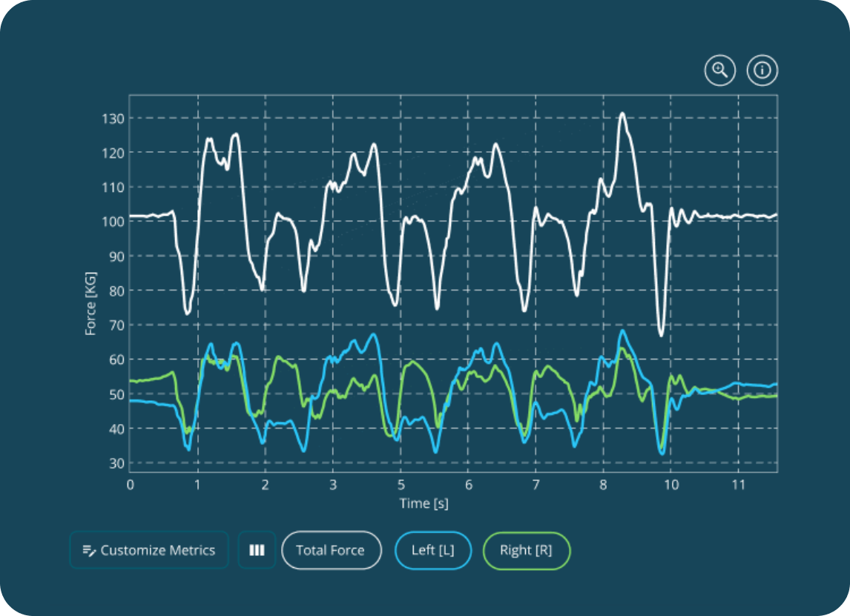Open Customize Metrics
The image size is (850, 616).
149,550
